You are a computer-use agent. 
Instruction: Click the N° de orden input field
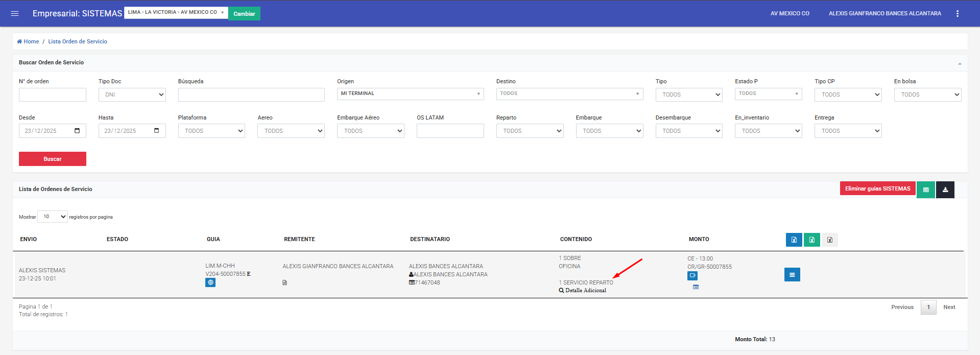52,94
